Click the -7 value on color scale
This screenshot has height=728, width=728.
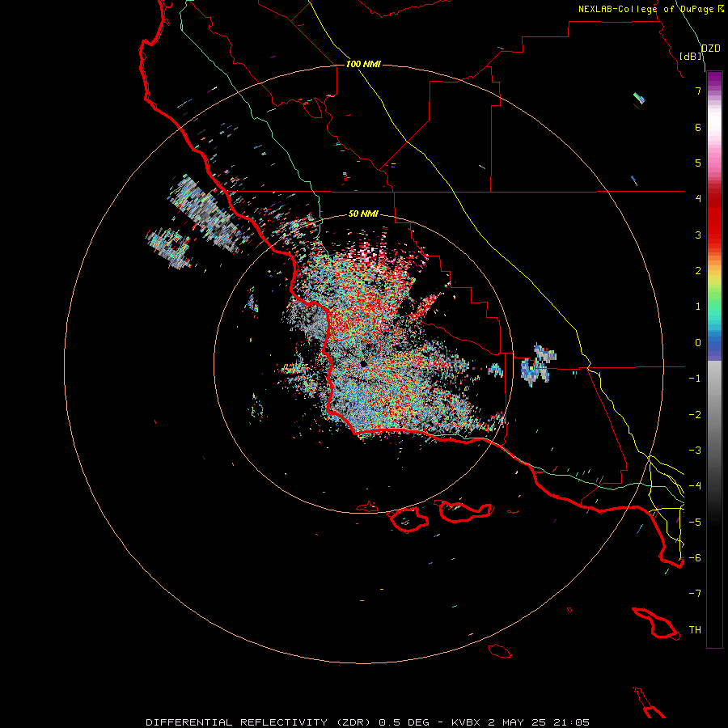(x=695, y=594)
